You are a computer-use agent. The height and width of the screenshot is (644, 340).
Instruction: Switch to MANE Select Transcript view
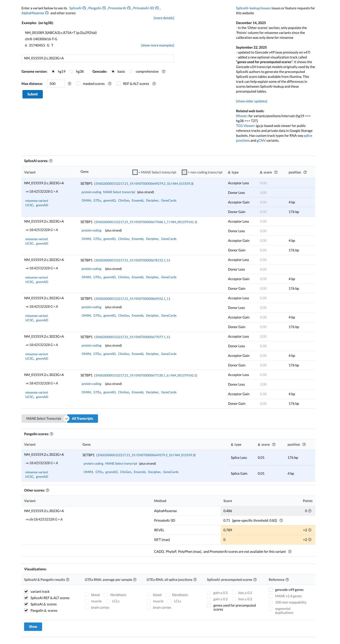[x=44, y=419]
